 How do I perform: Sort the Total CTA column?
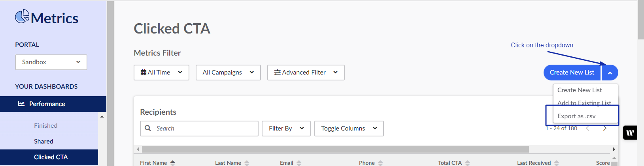(x=468, y=163)
